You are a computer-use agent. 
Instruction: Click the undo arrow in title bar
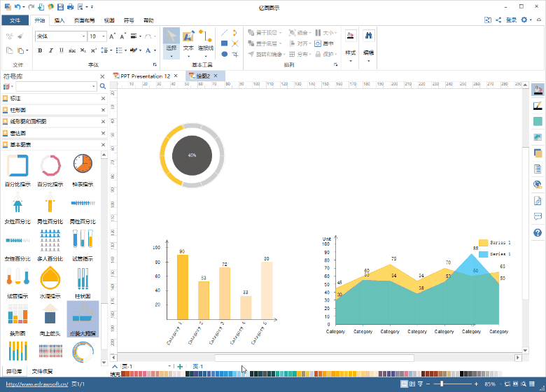tap(17, 6)
